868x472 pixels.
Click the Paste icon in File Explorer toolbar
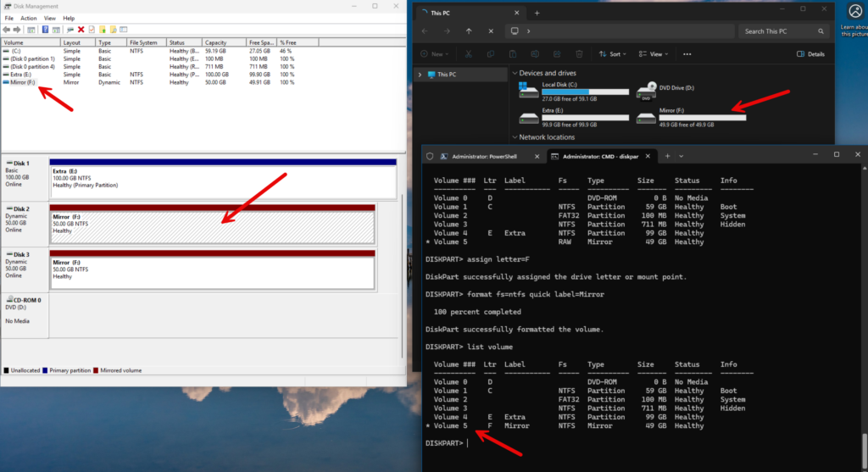[513, 54]
